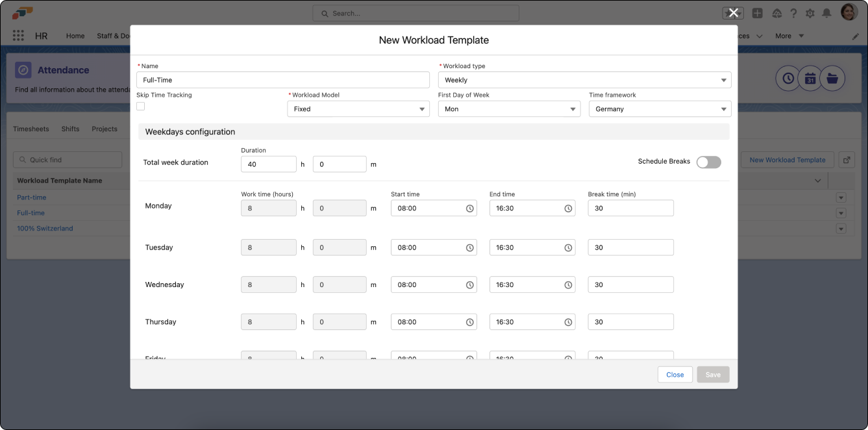This screenshot has height=430, width=868.
Task: Open the clock quick-action in Attendance header
Action: coord(787,77)
